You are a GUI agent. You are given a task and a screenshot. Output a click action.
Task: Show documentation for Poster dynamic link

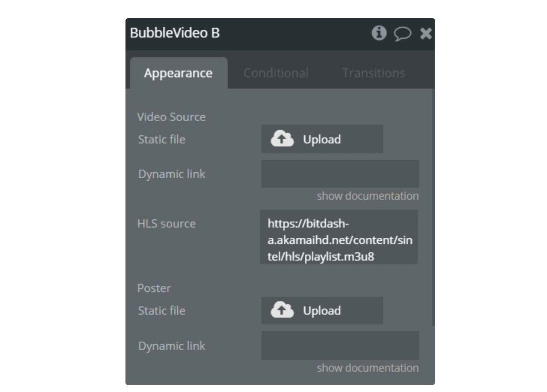coord(367,368)
